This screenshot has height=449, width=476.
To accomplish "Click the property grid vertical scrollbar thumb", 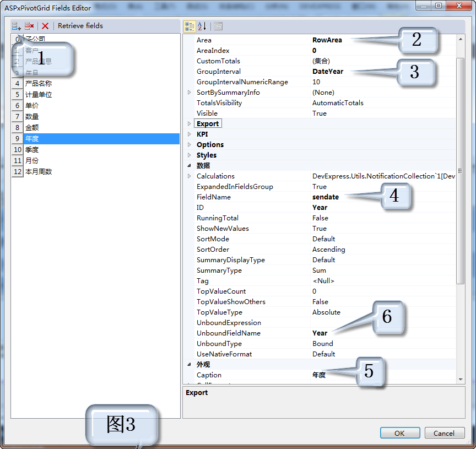I will pos(461,171).
